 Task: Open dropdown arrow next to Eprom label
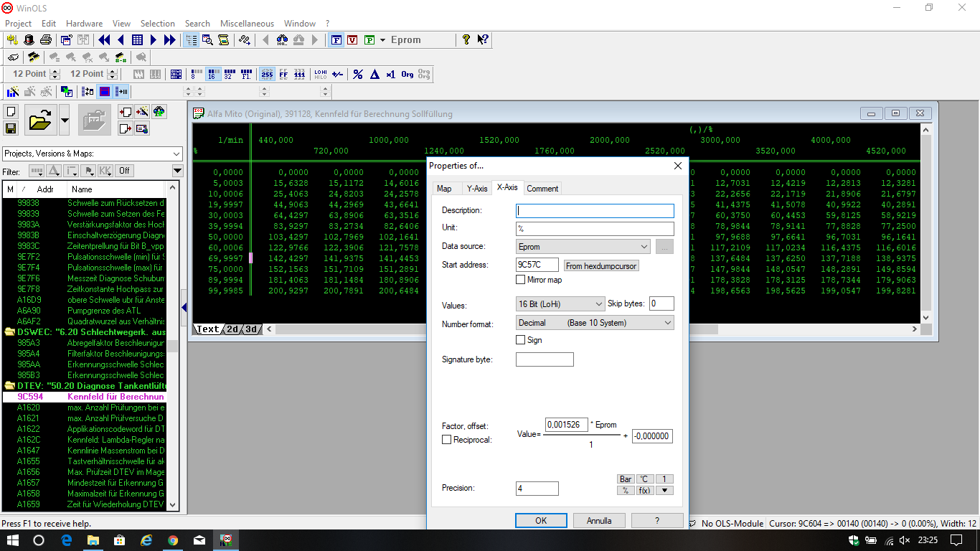(382, 40)
